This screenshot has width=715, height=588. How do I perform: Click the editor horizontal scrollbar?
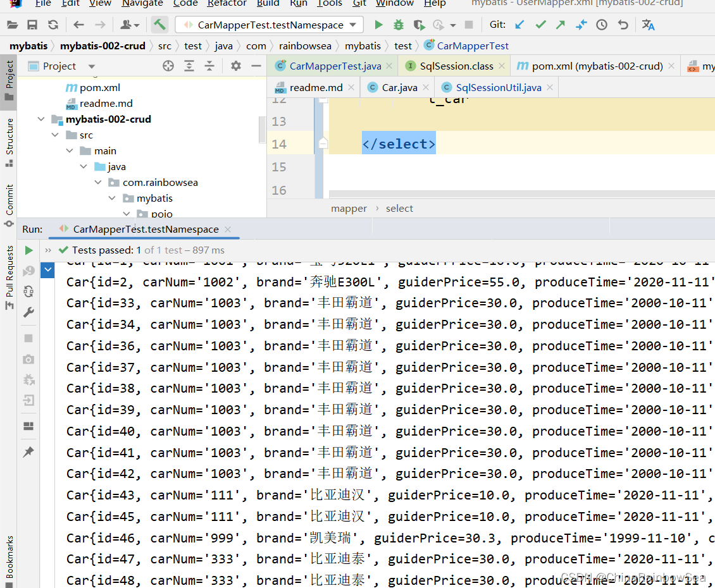tap(521, 194)
